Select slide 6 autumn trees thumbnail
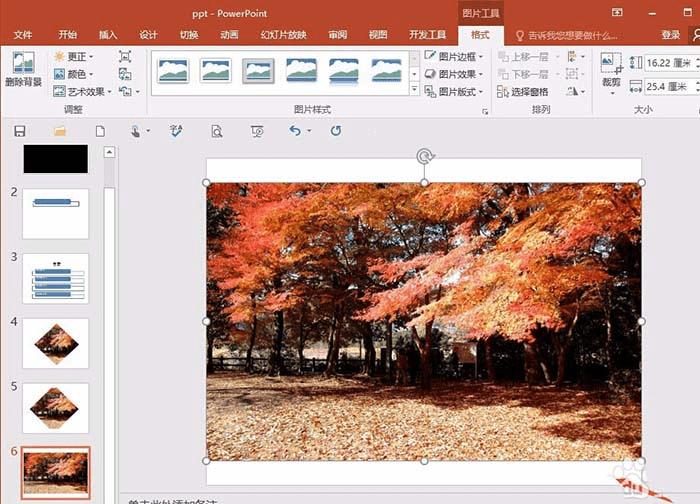The height and width of the screenshot is (504, 700). (56, 473)
